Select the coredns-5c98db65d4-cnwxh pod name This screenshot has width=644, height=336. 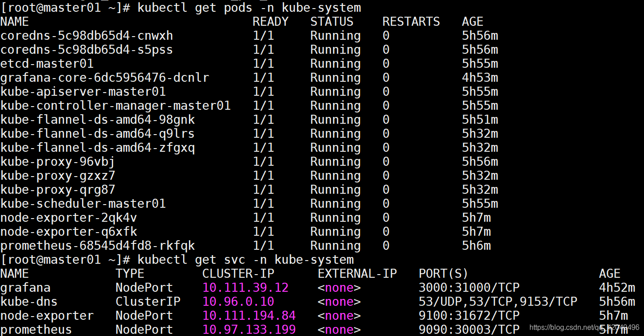pyautogui.click(x=87, y=36)
